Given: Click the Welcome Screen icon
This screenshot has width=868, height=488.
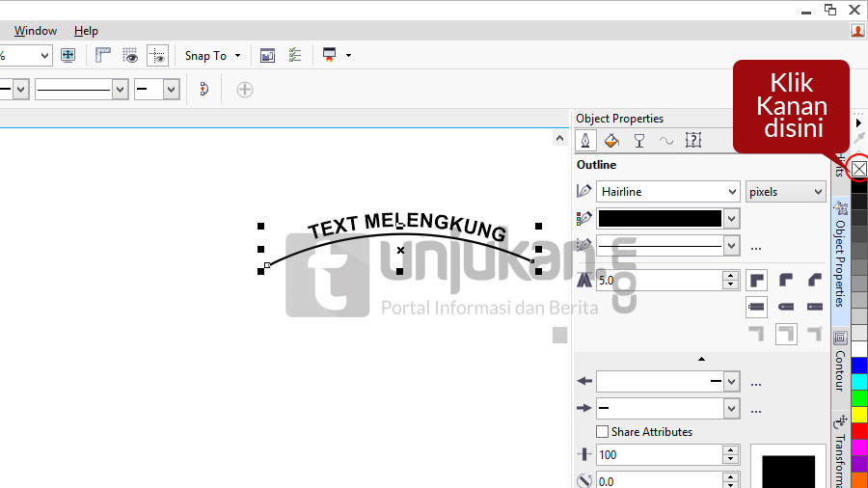Looking at the screenshot, I should [267, 55].
